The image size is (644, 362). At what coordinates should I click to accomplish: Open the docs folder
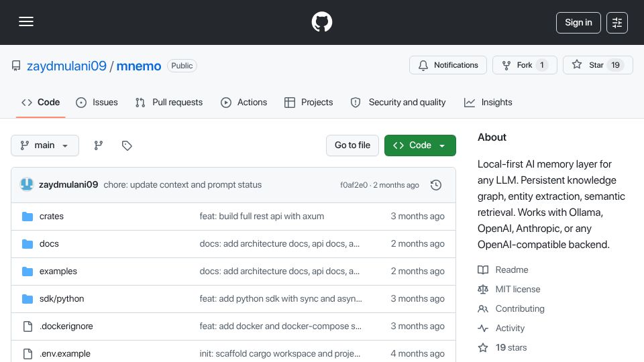49,244
